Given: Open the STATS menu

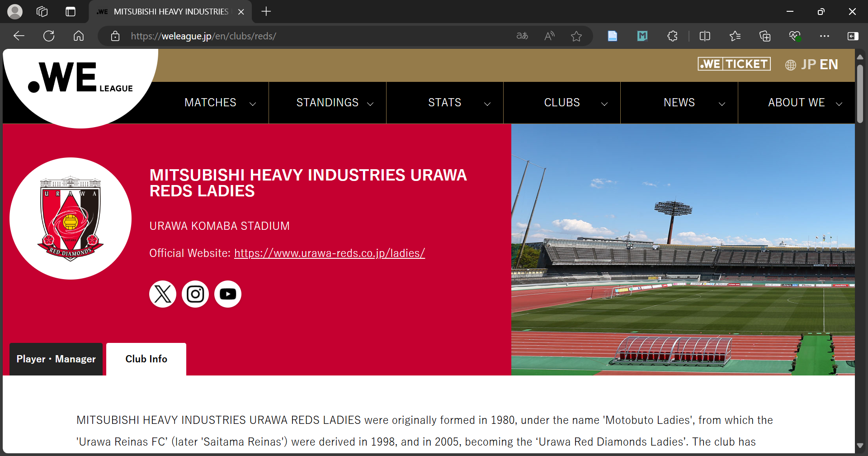Looking at the screenshot, I should (445, 103).
